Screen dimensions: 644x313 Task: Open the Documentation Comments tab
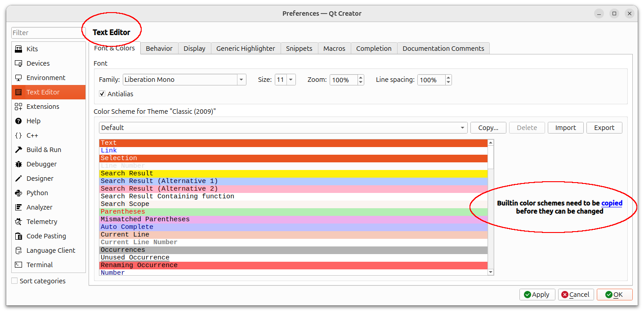443,49
